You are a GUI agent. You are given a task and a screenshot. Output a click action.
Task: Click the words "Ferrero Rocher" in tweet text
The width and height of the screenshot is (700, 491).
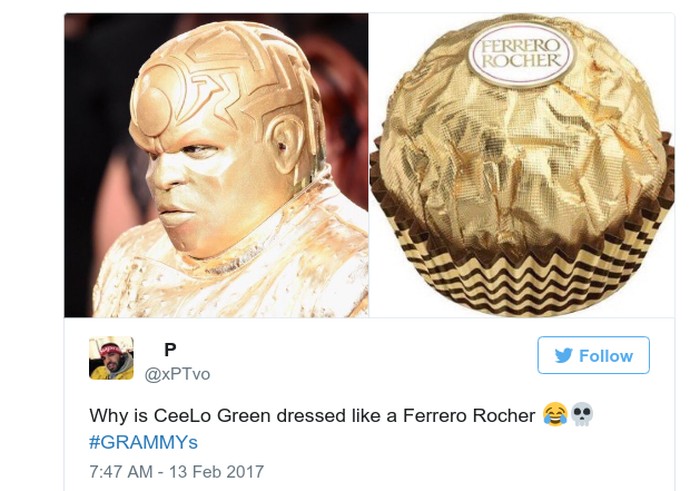[469, 416]
